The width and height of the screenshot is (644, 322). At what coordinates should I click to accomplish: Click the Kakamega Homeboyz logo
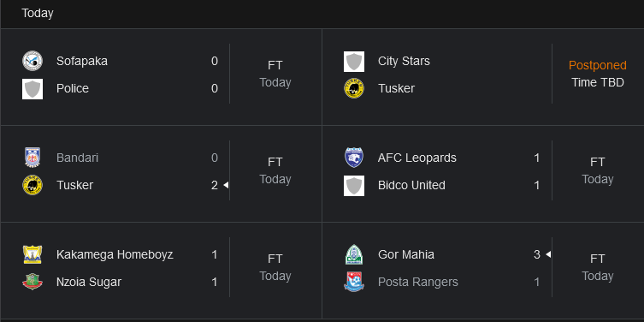[x=32, y=254]
